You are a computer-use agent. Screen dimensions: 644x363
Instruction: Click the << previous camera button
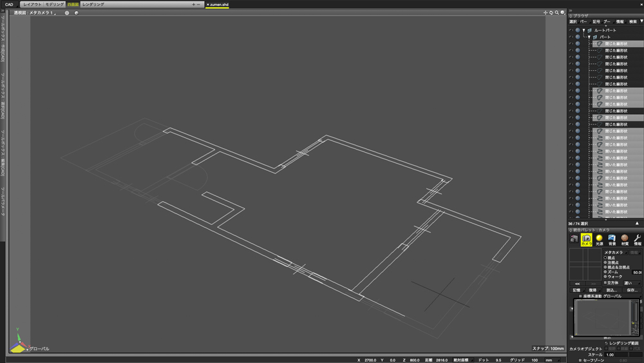point(577,284)
